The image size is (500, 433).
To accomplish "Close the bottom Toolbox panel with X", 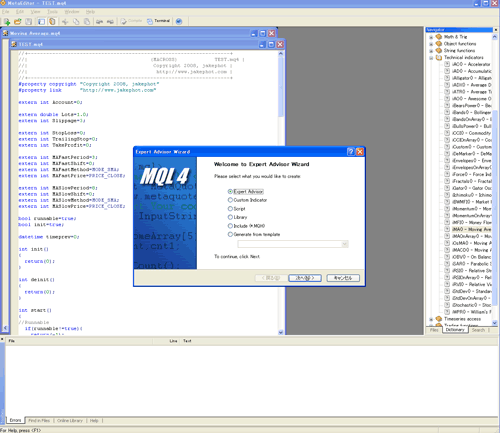I will (2, 339).
